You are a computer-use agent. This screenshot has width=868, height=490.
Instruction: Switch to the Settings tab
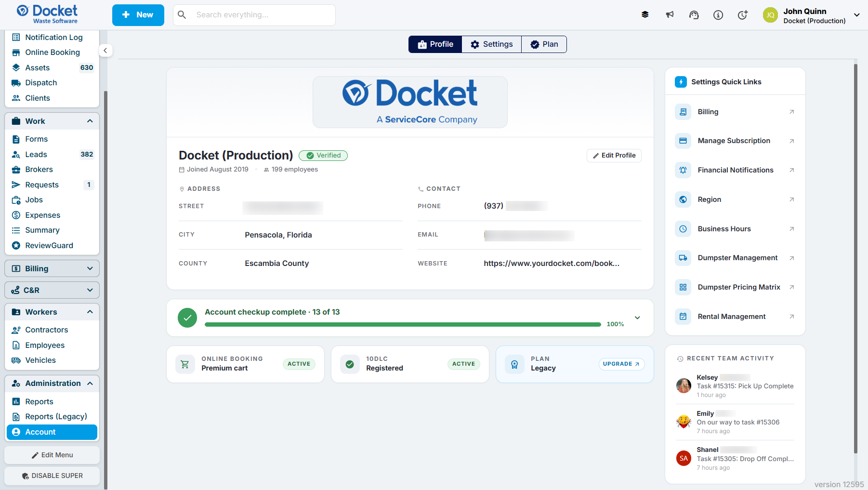pyautogui.click(x=491, y=44)
